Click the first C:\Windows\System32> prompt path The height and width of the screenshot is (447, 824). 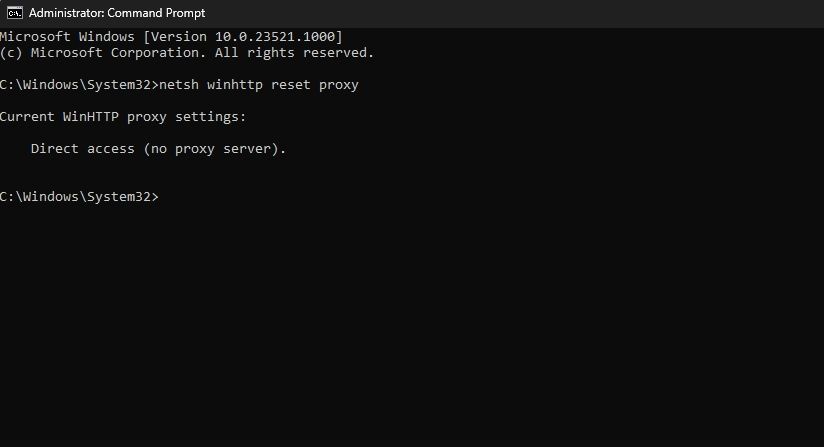tap(79, 85)
